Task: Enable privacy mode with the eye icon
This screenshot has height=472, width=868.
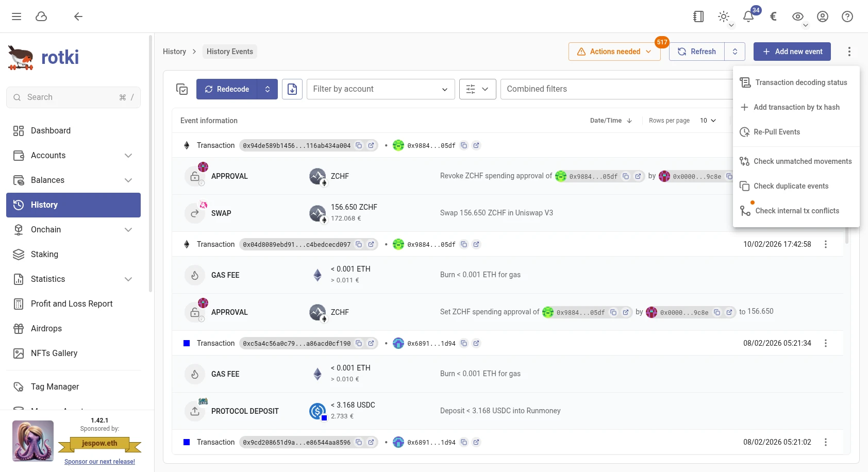Action: click(797, 16)
